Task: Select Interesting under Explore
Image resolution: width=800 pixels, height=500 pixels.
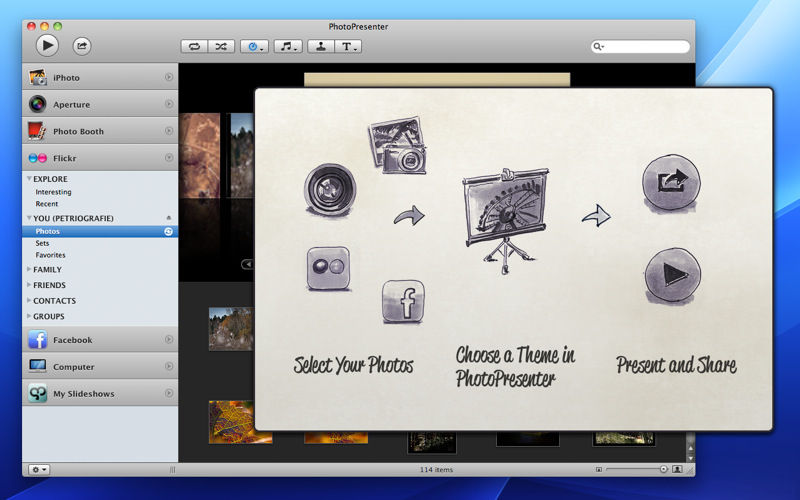Action: (x=53, y=192)
